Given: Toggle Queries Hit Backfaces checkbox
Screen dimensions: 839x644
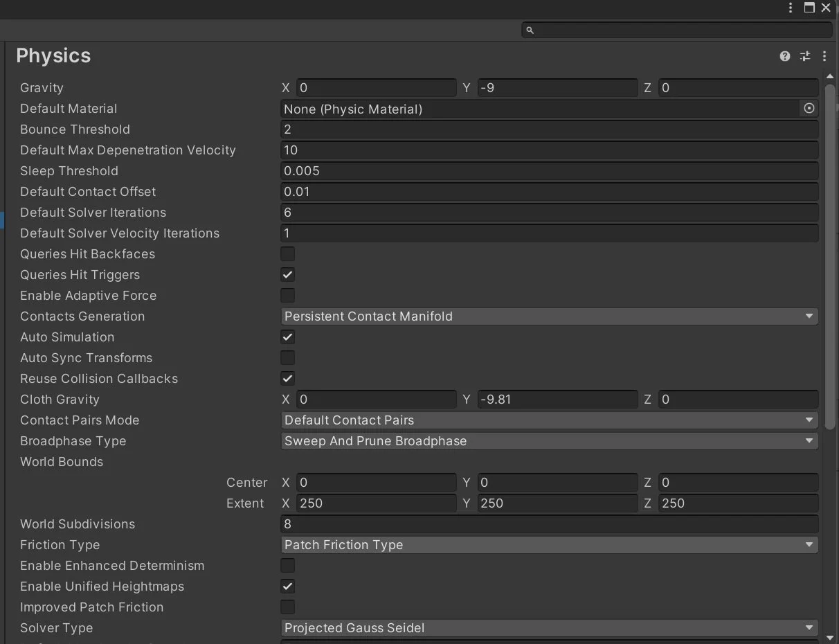Looking at the screenshot, I should pyautogui.click(x=287, y=253).
